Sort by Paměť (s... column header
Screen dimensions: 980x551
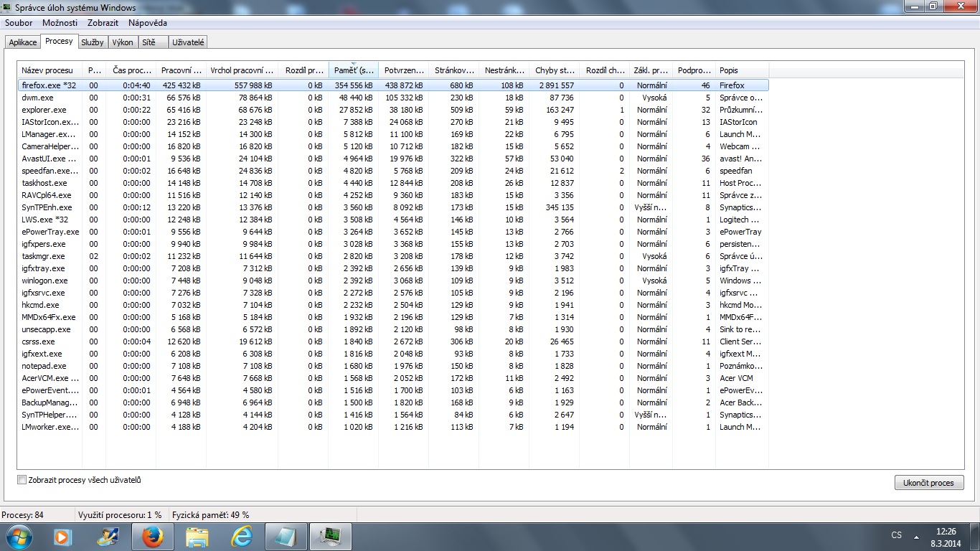click(x=354, y=70)
